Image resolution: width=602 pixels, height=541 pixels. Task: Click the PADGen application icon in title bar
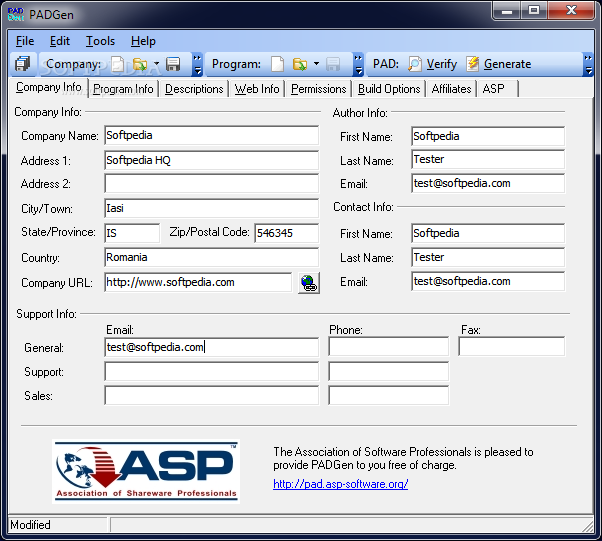tap(16, 14)
